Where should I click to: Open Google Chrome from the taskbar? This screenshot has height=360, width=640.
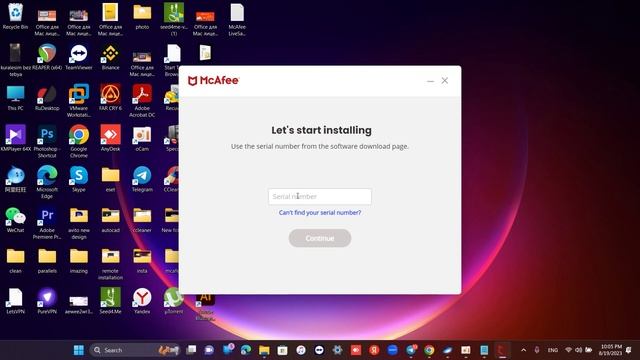click(x=429, y=350)
